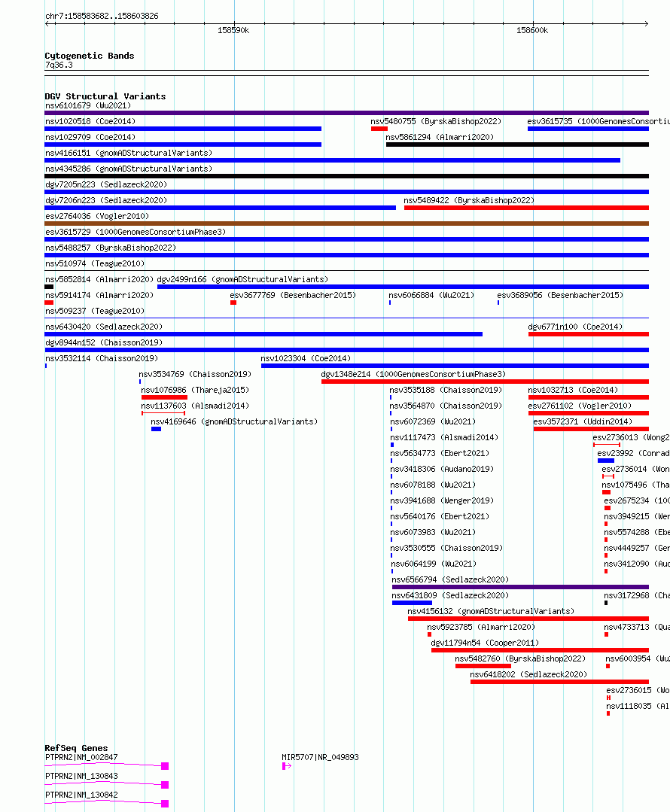Viewport: 670px width, 812px height.
Task: Click dgv6771n100 (Coe2014) label
Action: [x=575, y=327]
